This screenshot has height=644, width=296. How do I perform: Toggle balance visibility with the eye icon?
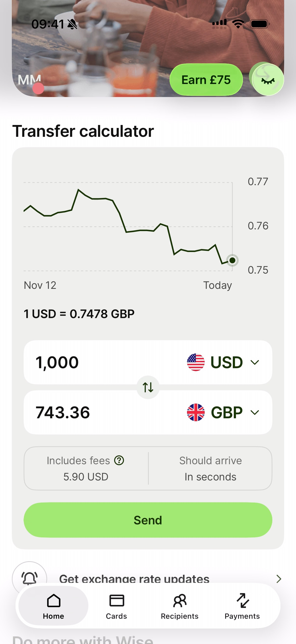[x=268, y=80]
